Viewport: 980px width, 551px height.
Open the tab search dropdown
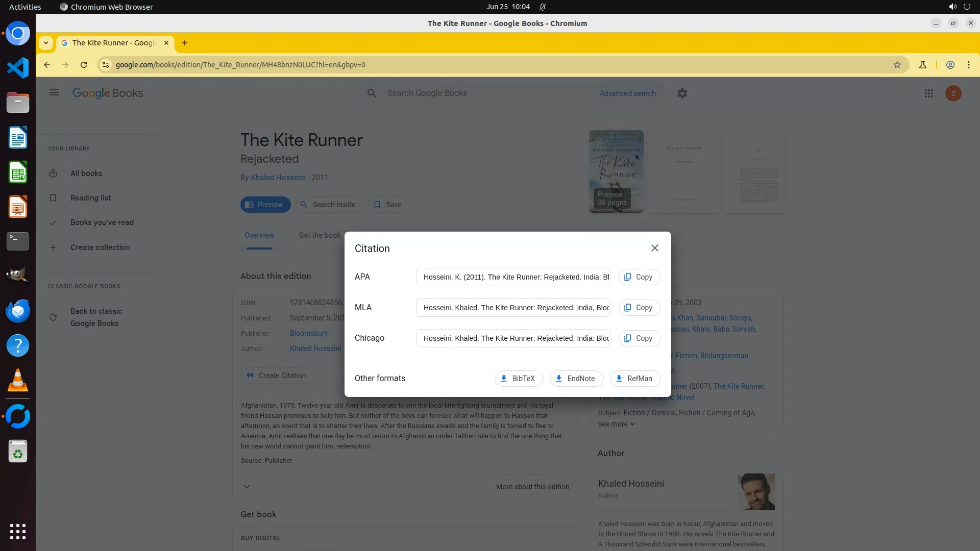(x=46, y=43)
